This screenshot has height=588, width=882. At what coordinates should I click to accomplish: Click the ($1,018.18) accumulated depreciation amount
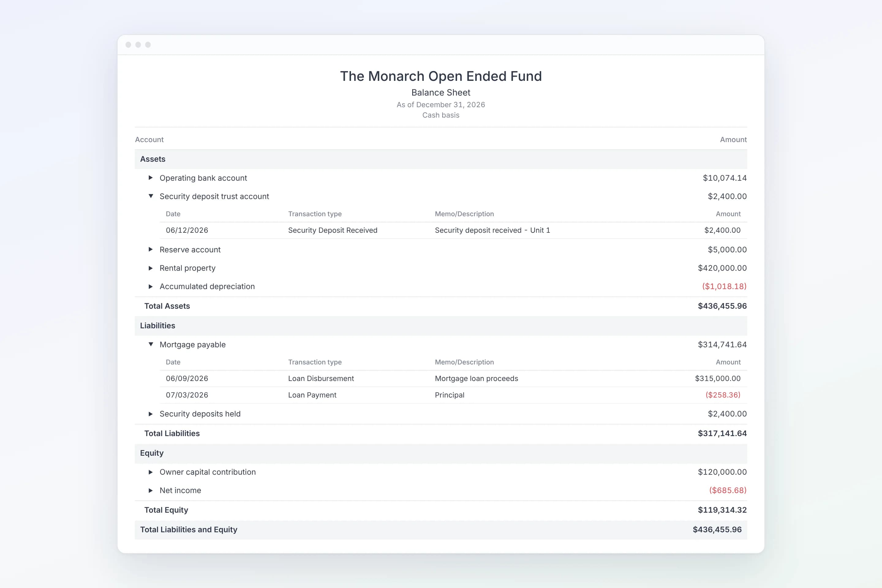(724, 286)
